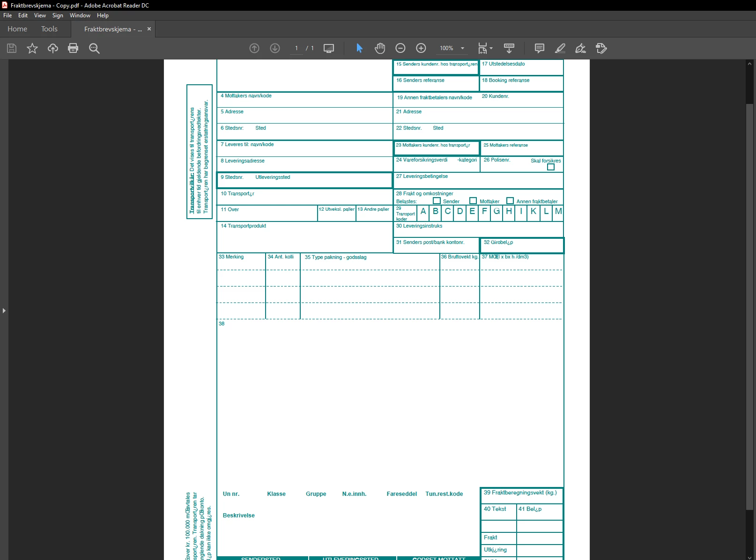Click the vertical scrollbar thumb
This screenshot has height=560, width=756.
(750, 307)
